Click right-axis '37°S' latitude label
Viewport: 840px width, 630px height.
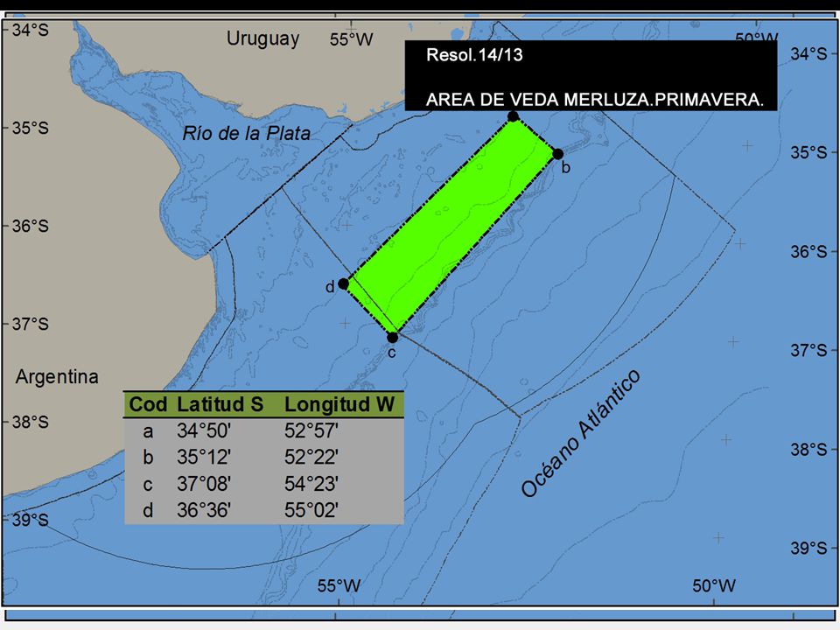click(808, 350)
